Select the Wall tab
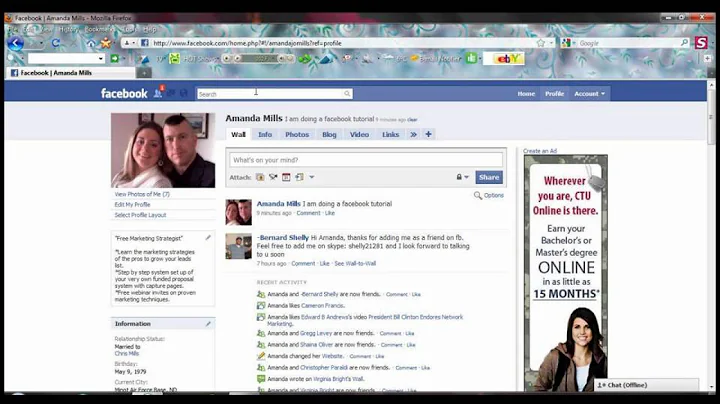 coord(238,135)
